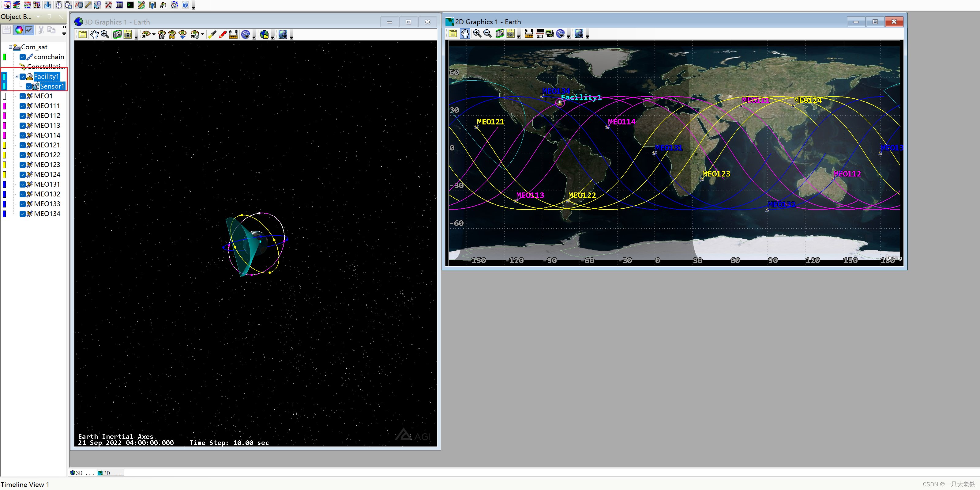Click the A-B ruler measure icon in 3D toolbar

pos(233,35)
